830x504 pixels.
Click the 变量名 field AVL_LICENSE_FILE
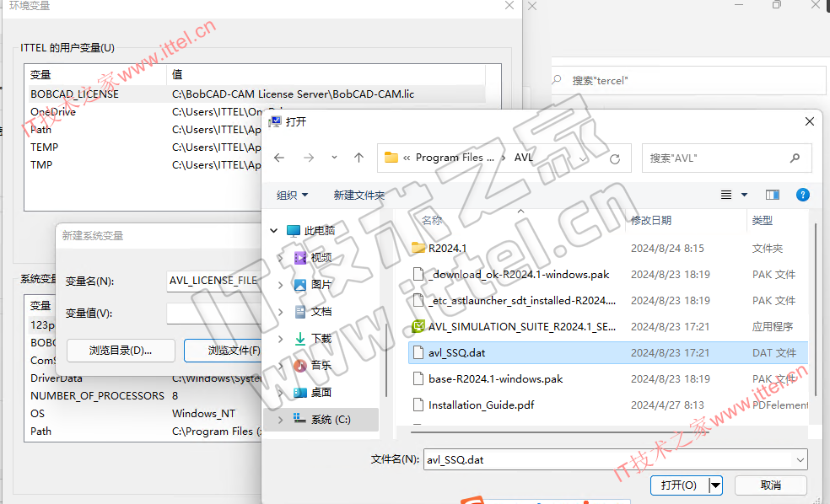click(x=214, y=281)
